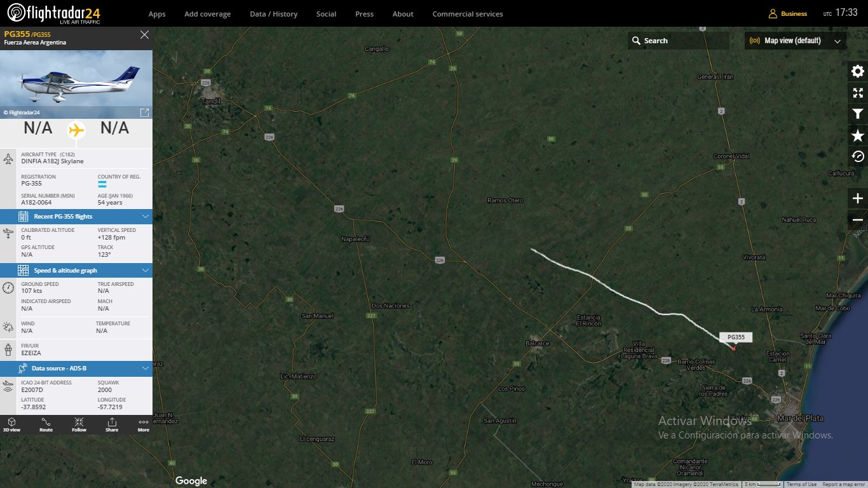Collapse Data source - ADS-B section
The image size is (868, 488).
76,368
